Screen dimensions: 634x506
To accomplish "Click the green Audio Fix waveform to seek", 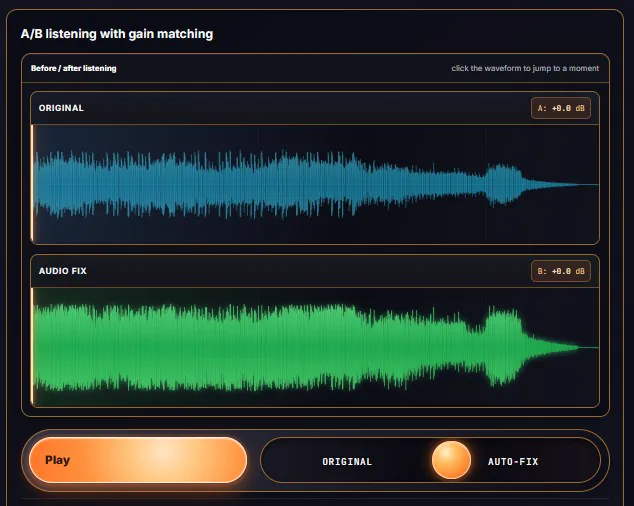I will pos(315,347).
